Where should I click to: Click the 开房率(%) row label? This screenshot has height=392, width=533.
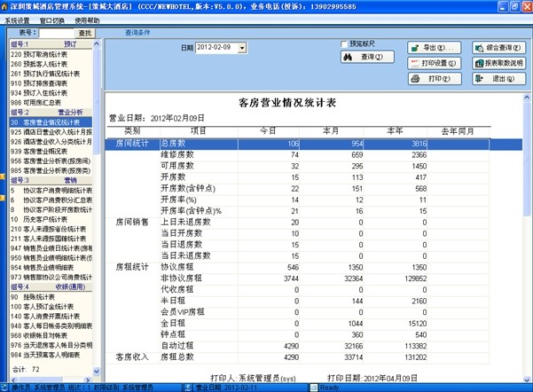tap(178, 200)
